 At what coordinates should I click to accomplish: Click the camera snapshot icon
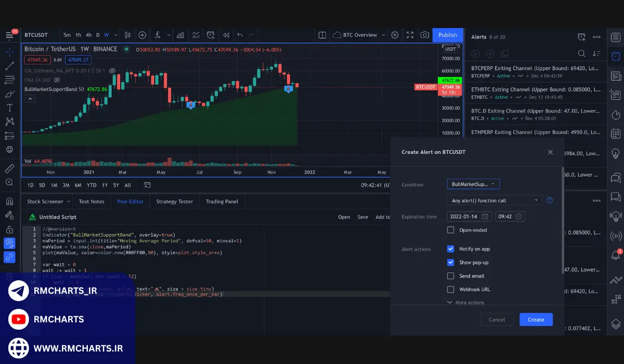[425, 35]
